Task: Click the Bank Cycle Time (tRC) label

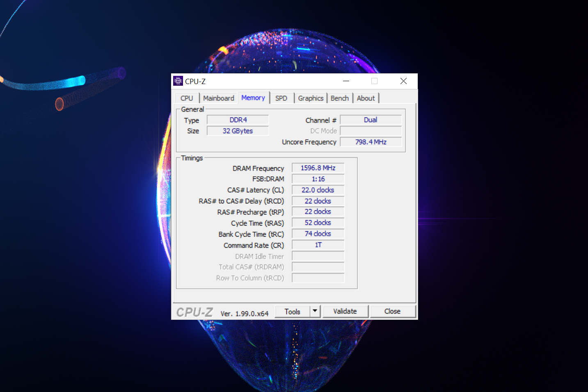Action: click(251, 235)
